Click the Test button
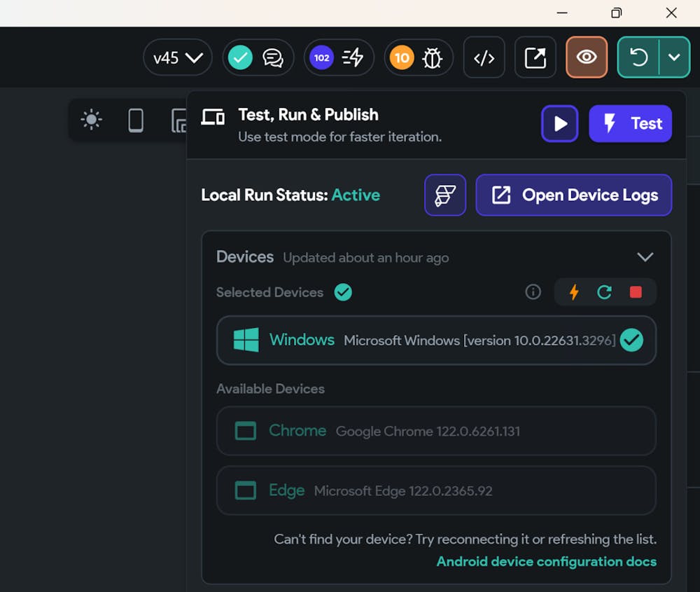 (x=630, y=124)
